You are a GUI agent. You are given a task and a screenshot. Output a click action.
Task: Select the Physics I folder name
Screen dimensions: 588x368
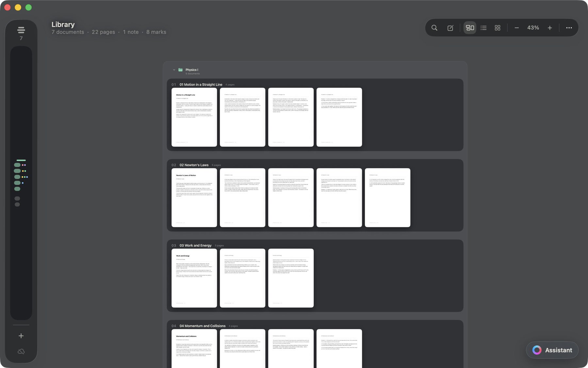192,70
